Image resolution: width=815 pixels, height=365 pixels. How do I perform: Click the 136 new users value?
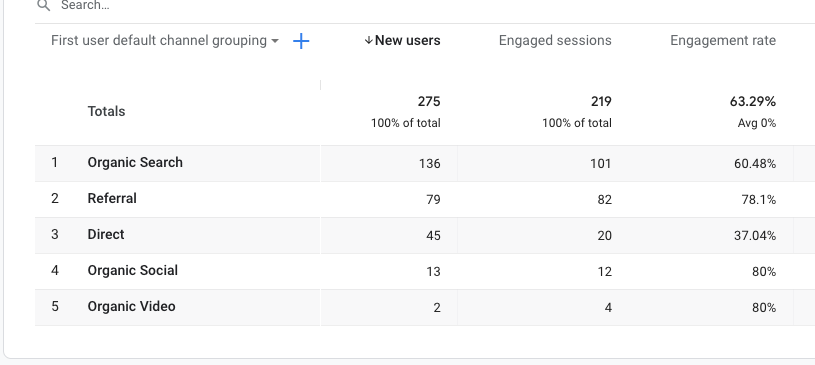click(x=429, y=164)
